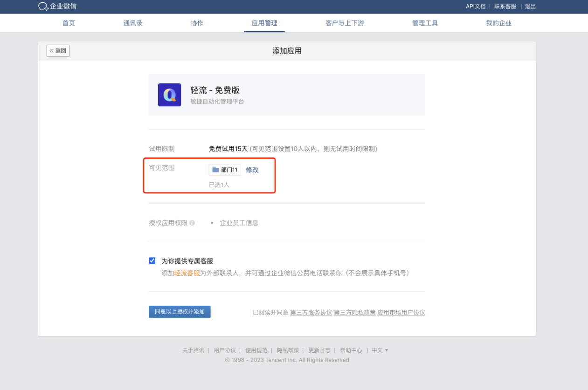Open the 应用市场用户协议 link
The image size is (588, 390).
coord(401,312)
